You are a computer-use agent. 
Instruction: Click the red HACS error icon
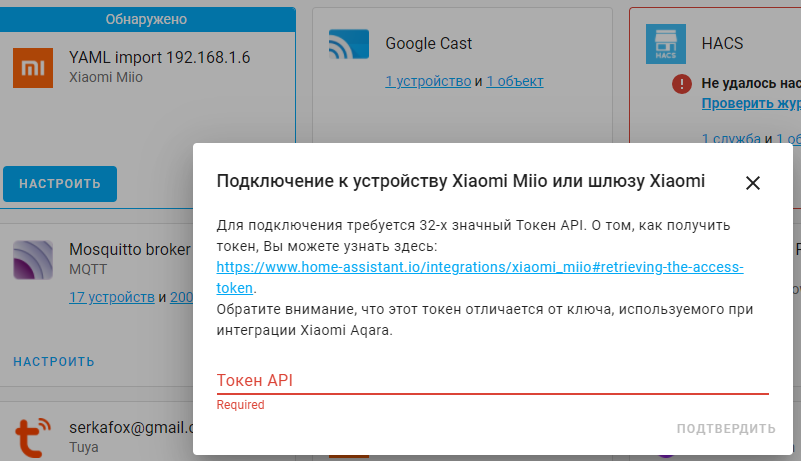[682, 84]
